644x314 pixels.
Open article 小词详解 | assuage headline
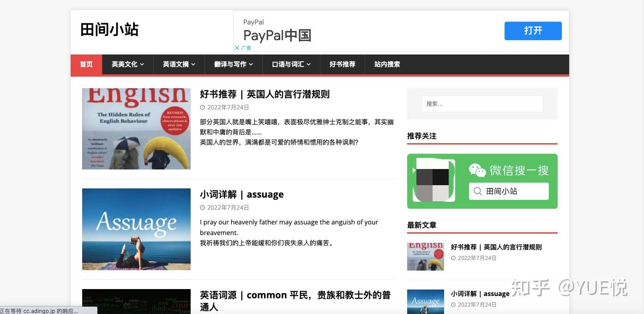pos(242,194)
